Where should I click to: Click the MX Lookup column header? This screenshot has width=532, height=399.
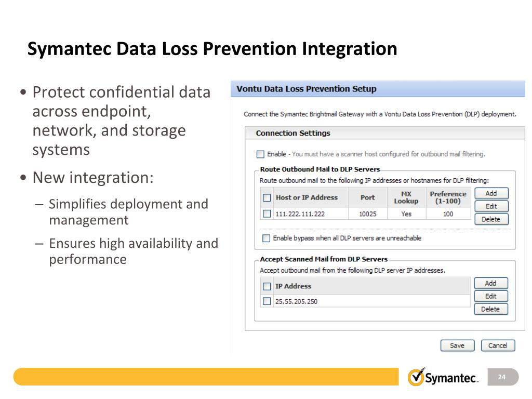406,197
